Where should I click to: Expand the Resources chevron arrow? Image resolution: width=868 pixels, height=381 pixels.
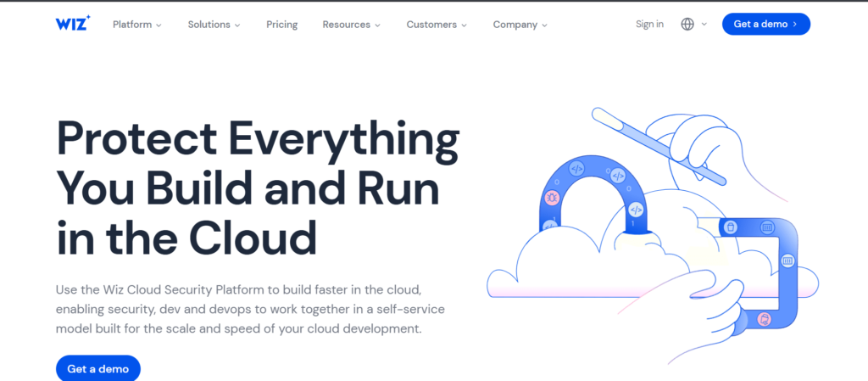point(377,25)
